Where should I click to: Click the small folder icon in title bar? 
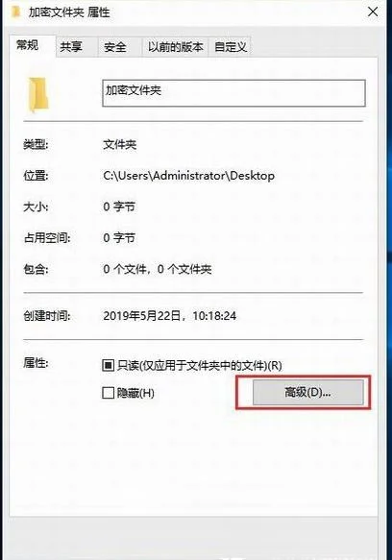click(x=15, y=12)
